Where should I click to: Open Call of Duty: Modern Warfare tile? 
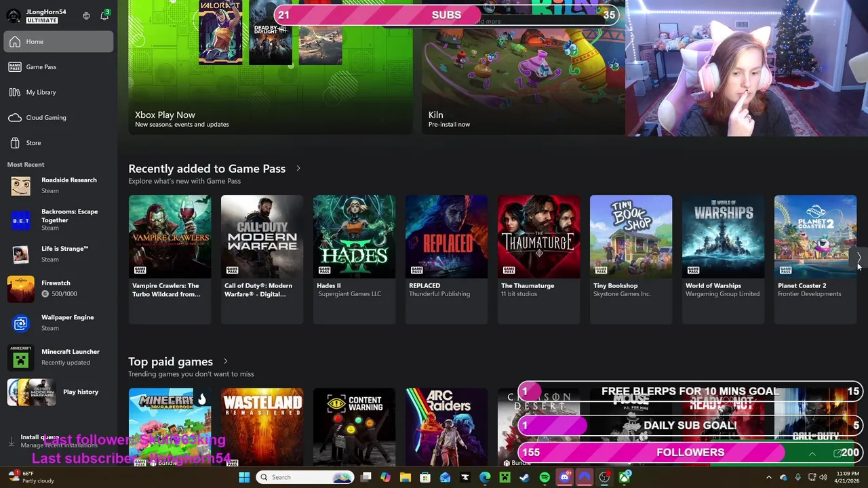262,259
